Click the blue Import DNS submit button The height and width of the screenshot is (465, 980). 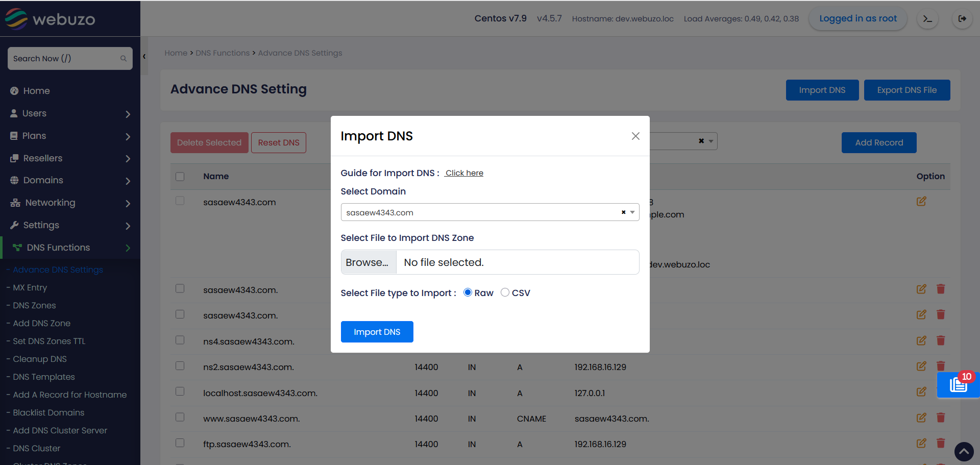click(x=377, y=332)
